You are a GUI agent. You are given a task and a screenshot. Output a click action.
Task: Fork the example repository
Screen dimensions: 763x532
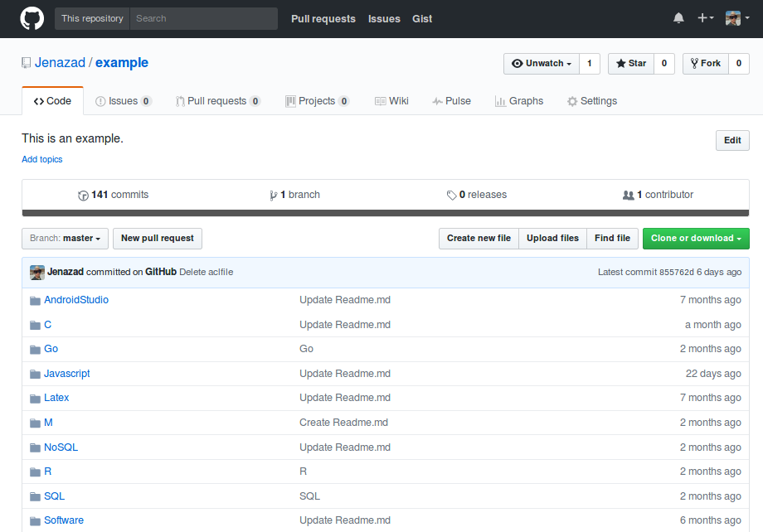pos(706,63)
